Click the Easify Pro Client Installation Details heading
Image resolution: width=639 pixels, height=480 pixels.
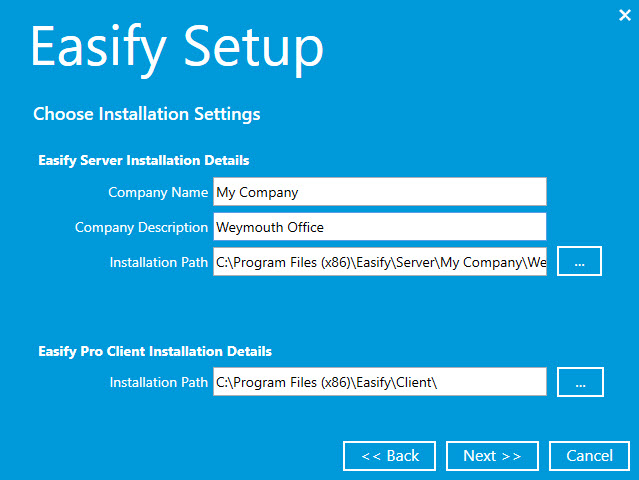point(154,351)
